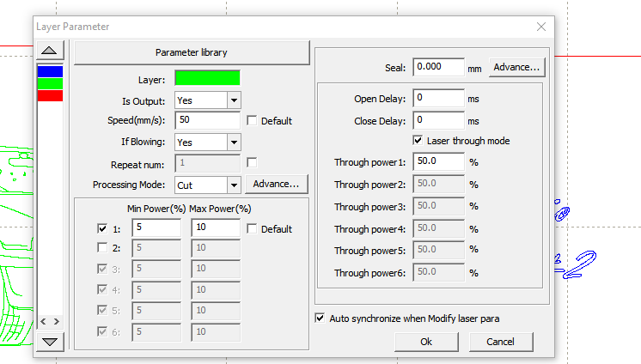Toggle Default checkbox beside Speed
Viewport: 641px width, 364px height.
tap(252, 121)
